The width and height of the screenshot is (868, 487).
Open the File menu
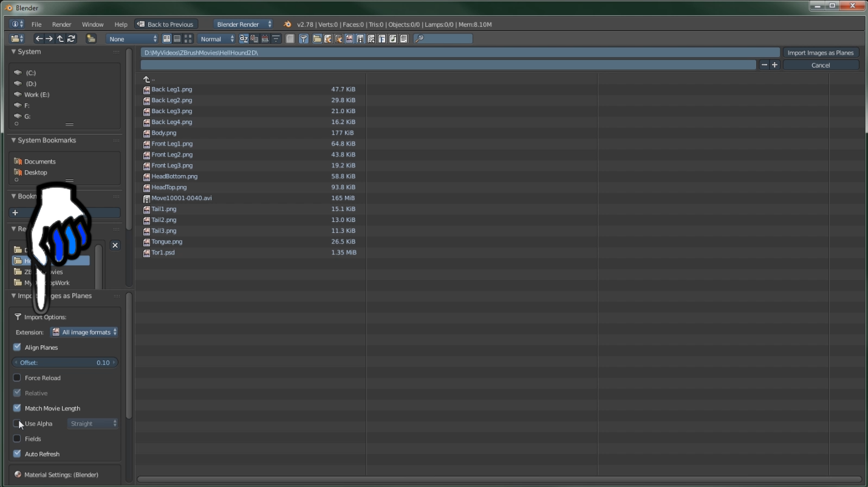coord(36,24)
